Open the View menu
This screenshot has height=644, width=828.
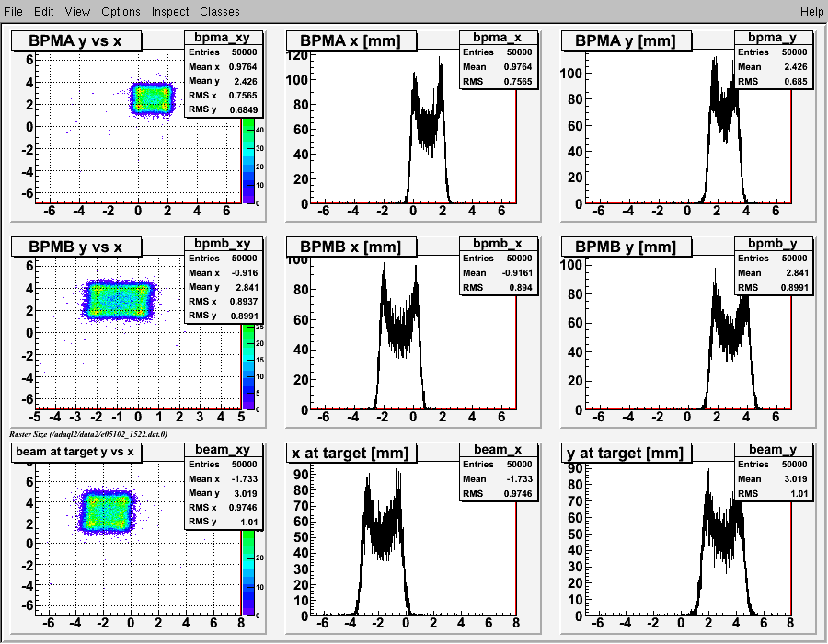pyautogui.click(x=77, y=12)
